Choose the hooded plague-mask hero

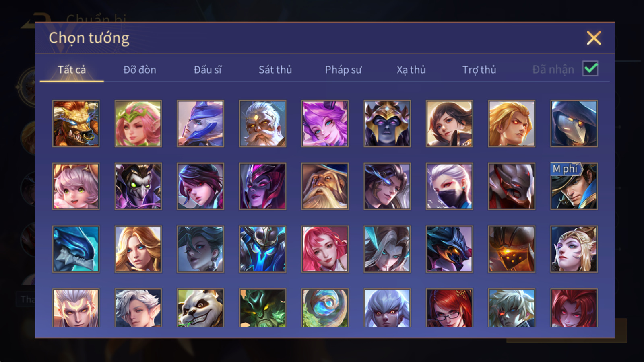574,123
